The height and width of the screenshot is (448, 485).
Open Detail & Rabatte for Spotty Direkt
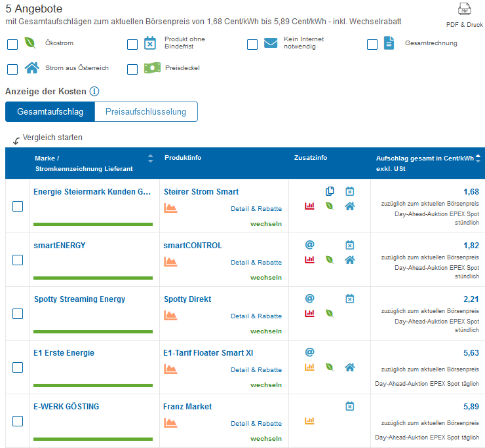(x=256, y=316)
